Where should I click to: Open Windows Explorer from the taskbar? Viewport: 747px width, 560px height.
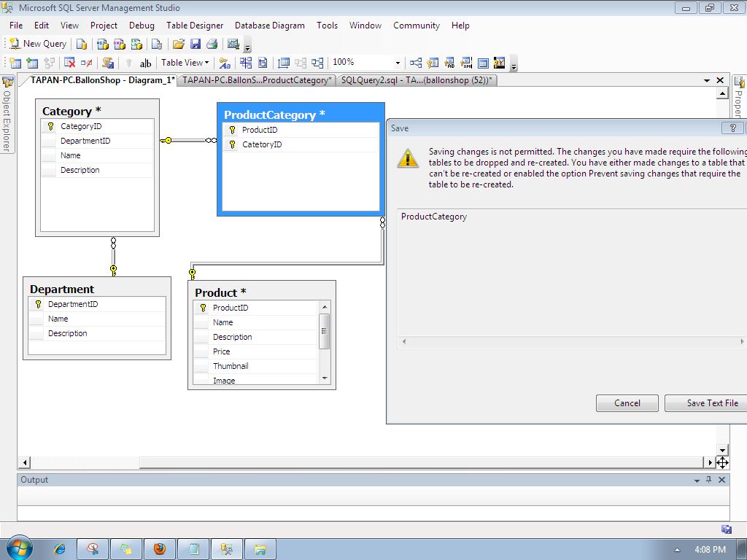pos(260,548)
